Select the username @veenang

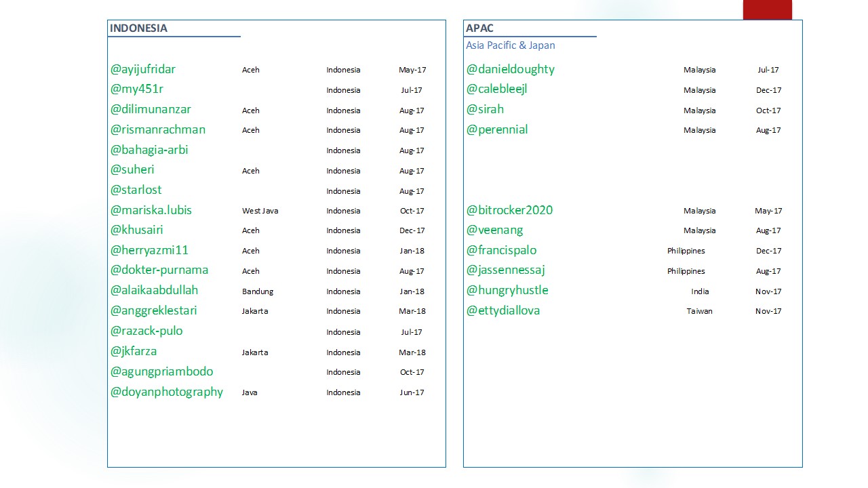pyautogui.click(x=495, y=230)
